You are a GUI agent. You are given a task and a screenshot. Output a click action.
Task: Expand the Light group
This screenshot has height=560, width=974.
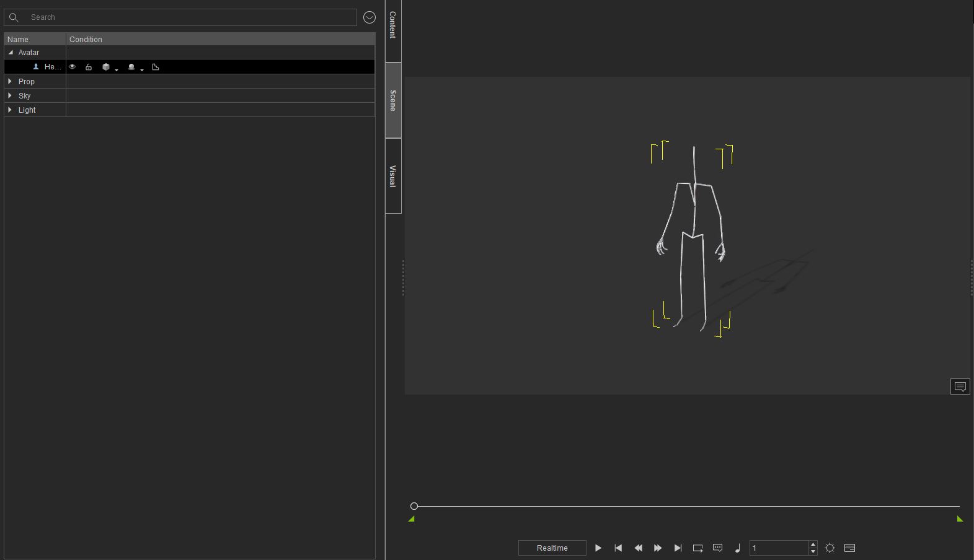tap(10, 110)
